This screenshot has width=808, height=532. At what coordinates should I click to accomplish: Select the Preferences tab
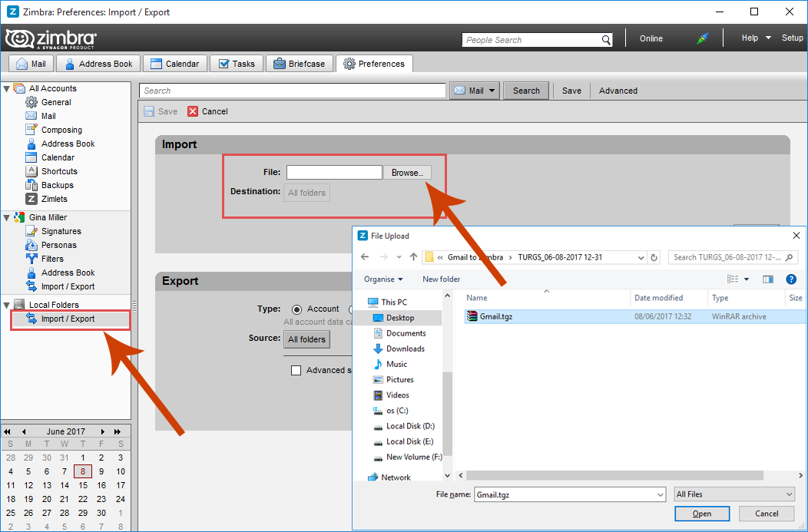tap(374, 64)
